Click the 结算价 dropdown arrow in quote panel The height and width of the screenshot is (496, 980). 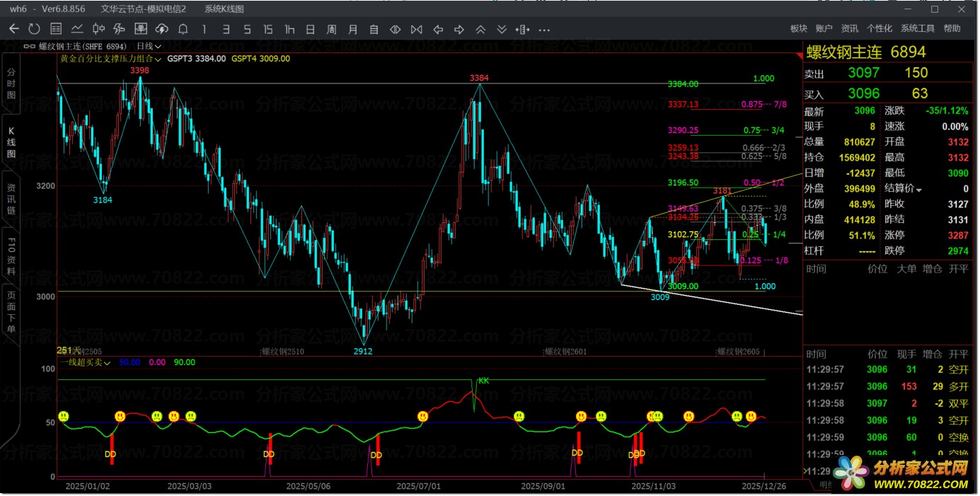pyautogui.click(x=919, y=190)
